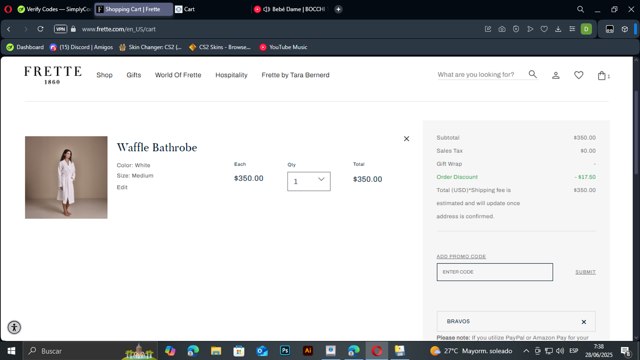Switch to Verify Codes SimplyCodes tab
The width and height of the screenshot is (640, 360).
point(54,9)
